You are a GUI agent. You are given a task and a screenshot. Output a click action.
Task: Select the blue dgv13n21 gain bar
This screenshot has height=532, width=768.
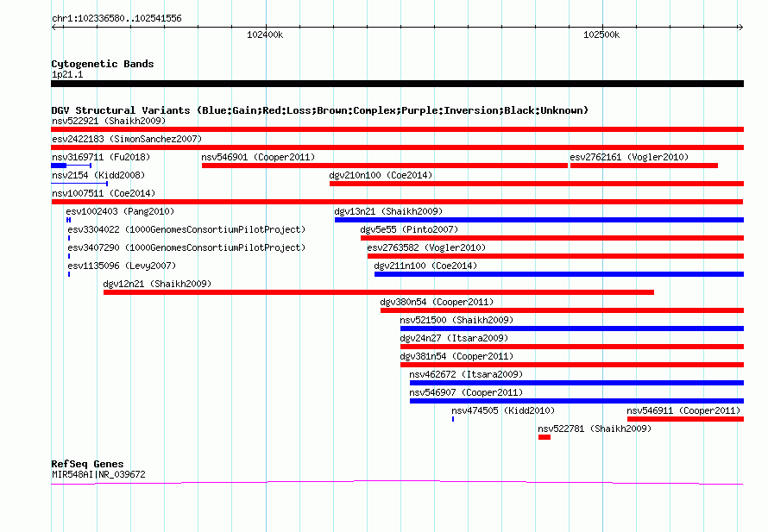tap(539, 220)
